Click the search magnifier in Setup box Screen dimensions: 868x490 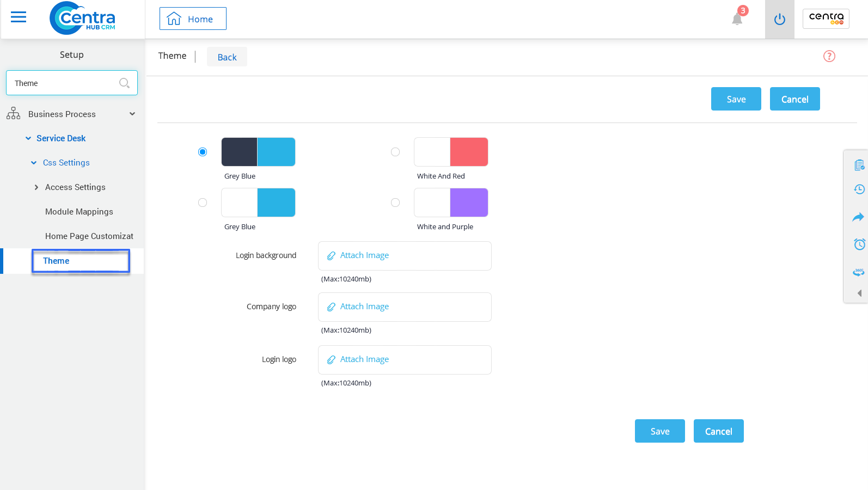point(124,83)
